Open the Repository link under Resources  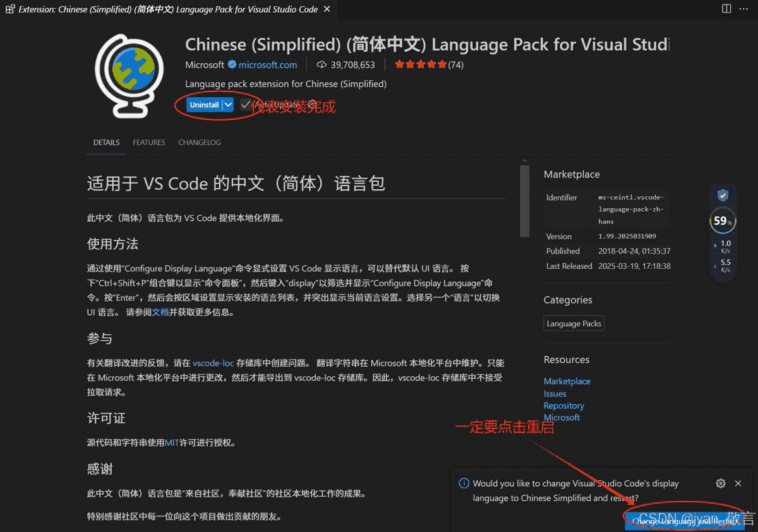563,406
